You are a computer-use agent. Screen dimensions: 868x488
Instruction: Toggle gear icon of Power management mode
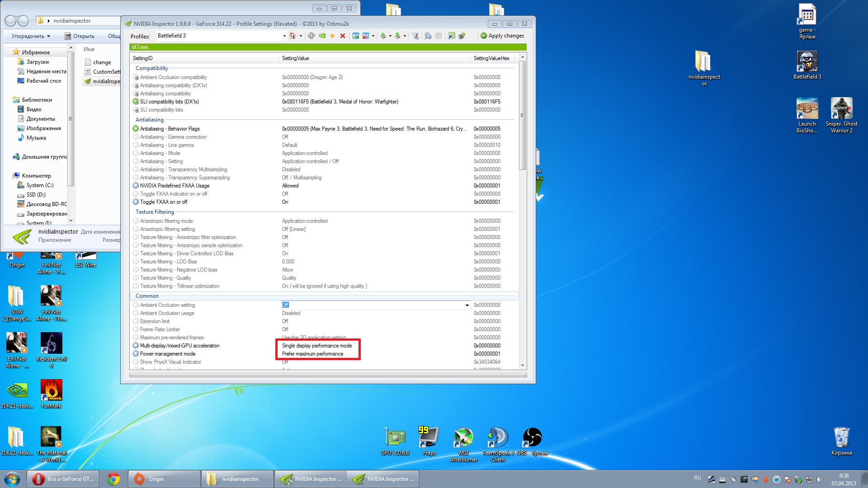[x=136, y=354]
